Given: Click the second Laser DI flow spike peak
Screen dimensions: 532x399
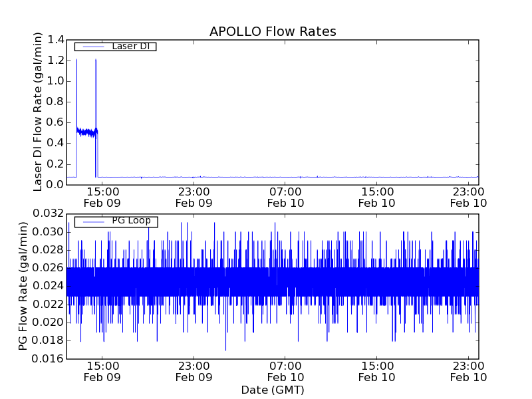Looking at the screenshot, I should 96,60.
